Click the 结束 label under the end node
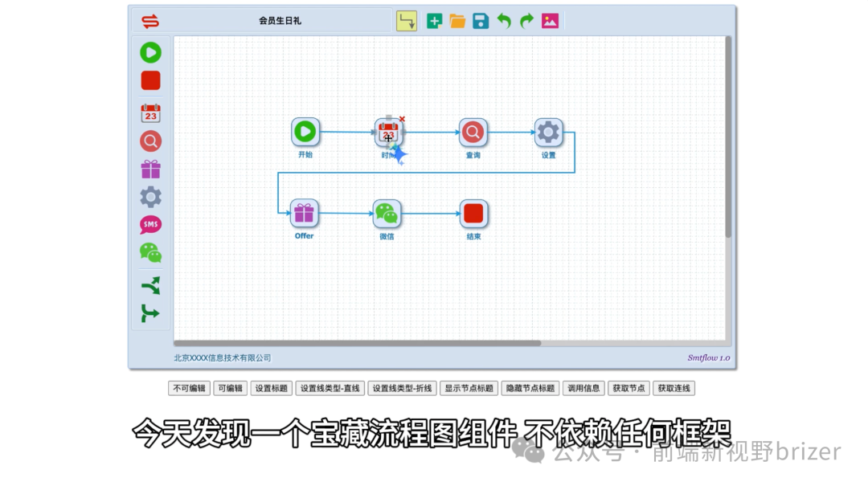The image size is (868, 486). [473, 236]
